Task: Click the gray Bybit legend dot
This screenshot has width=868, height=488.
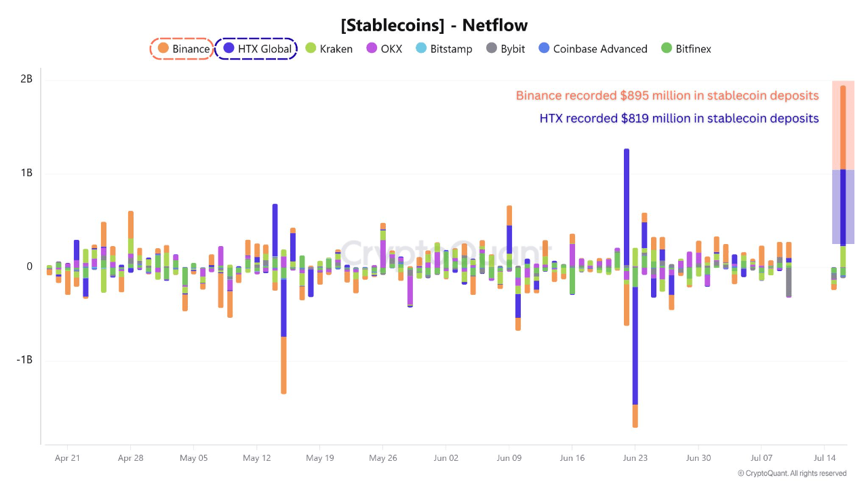Action: (x=490, y=49)
